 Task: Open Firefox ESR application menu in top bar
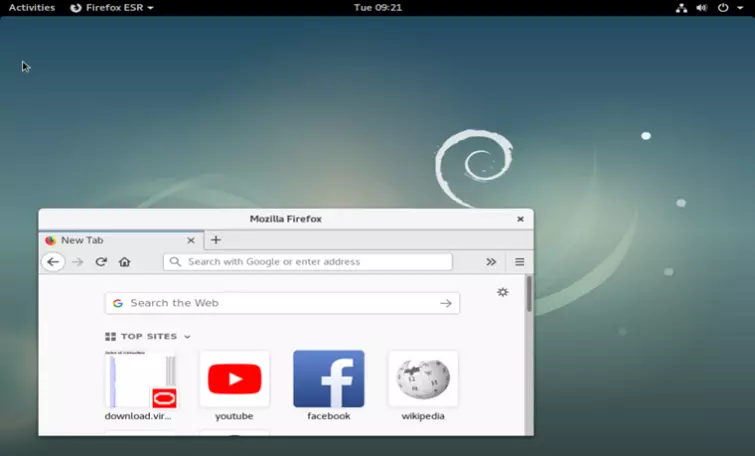(x=112, y=7)
